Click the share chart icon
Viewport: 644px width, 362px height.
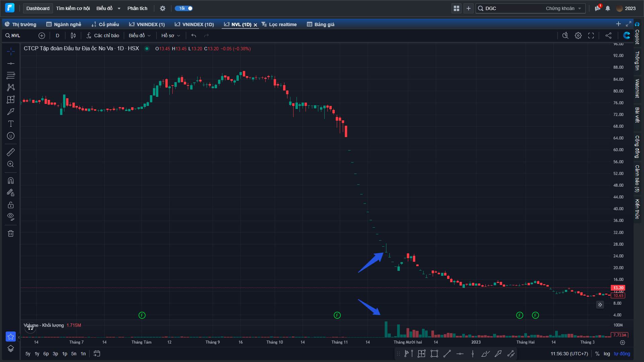(608, 36)
